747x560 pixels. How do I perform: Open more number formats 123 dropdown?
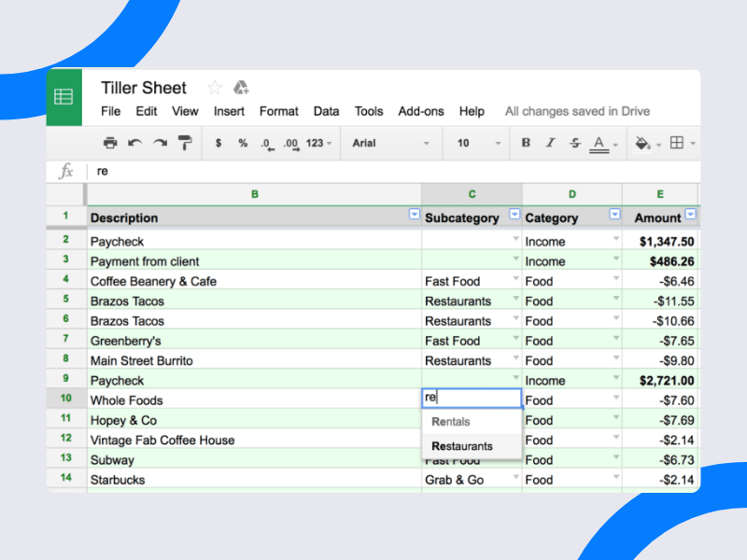coord(318,143)
